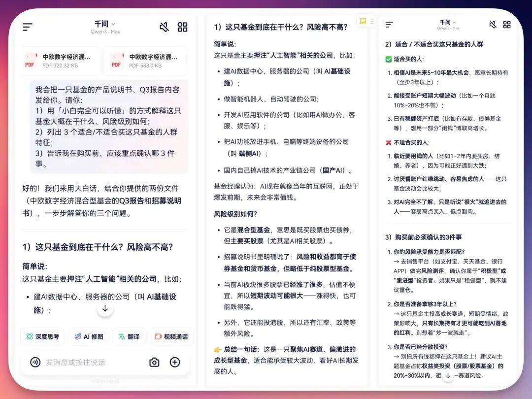Image resolution: width=532 pixels, height=399 pixels.
Task: Open the camera icon in the input bar
Action: pyautogui.click(x=153, y=362)
